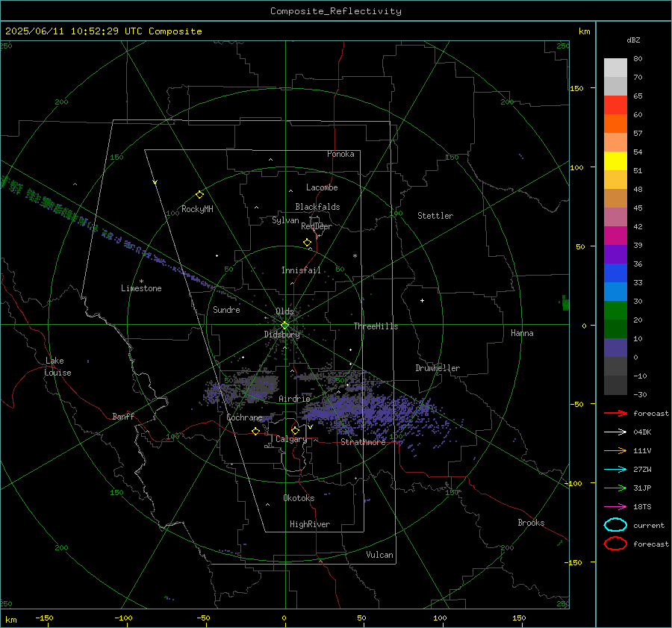
Task: Click the Hanna map label
Action: pos(522,333)
